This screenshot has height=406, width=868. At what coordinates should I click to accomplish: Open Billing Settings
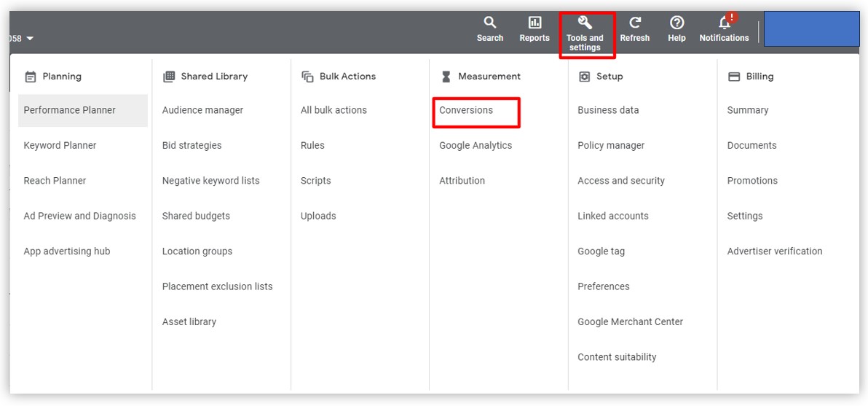click(x=745, y=216)
